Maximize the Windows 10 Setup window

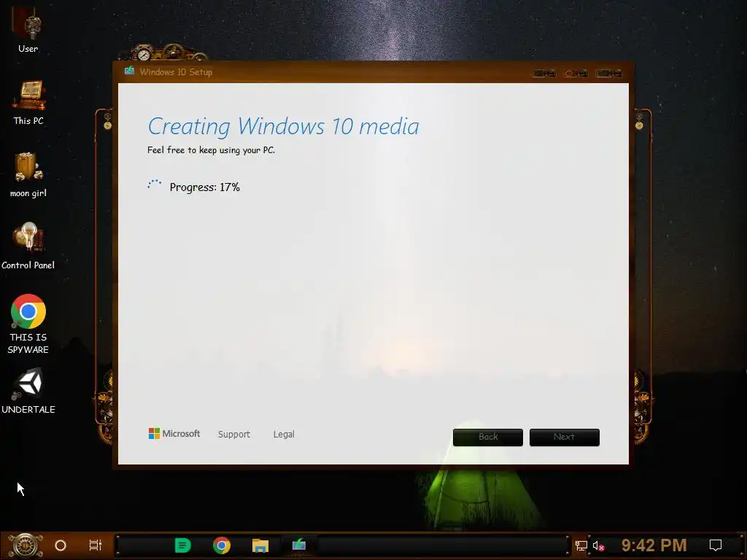click(x=576, y=74)
